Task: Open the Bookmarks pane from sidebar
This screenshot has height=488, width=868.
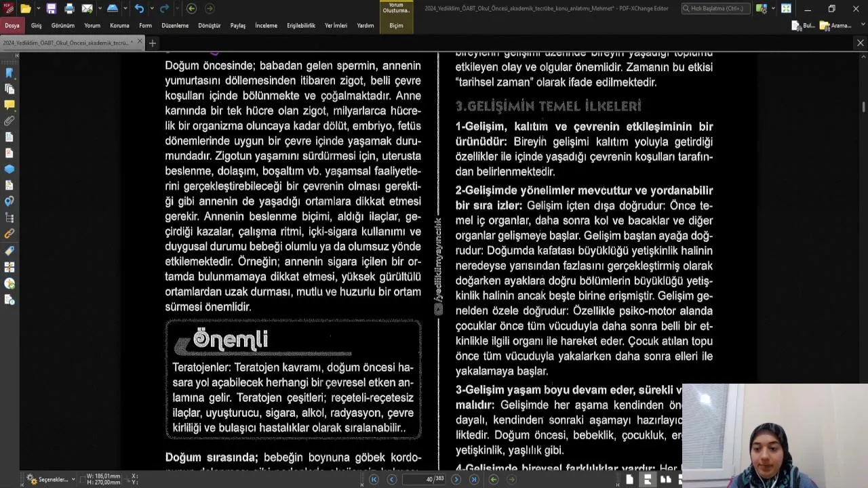Action: pyautogui.click(x=9, y=73)
